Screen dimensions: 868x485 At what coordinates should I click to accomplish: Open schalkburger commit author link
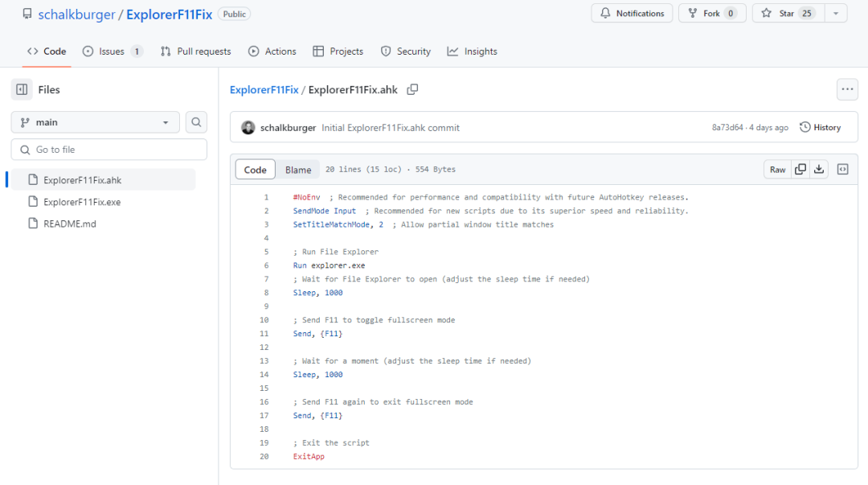(x=288, y=128)
